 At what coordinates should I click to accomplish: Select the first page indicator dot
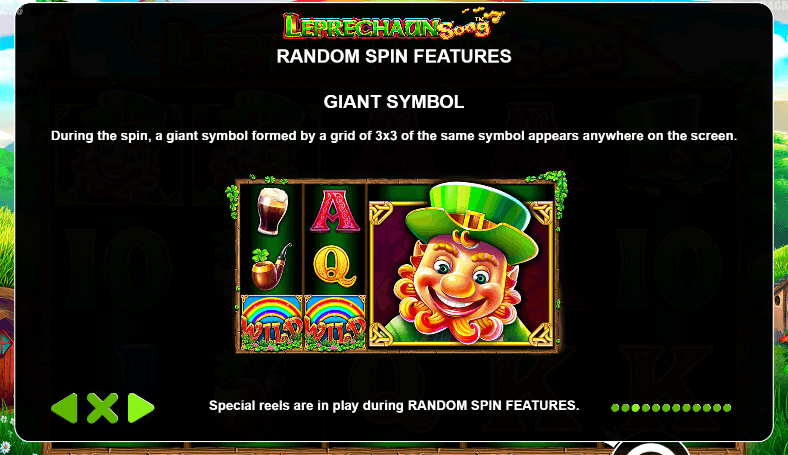click(615, 408)
